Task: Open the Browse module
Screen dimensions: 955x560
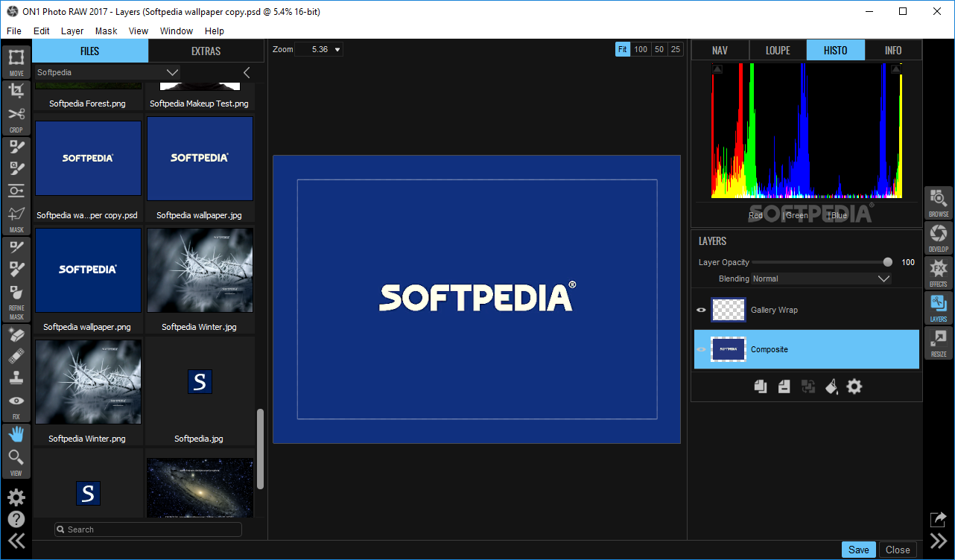Action: tap(939, 203)
